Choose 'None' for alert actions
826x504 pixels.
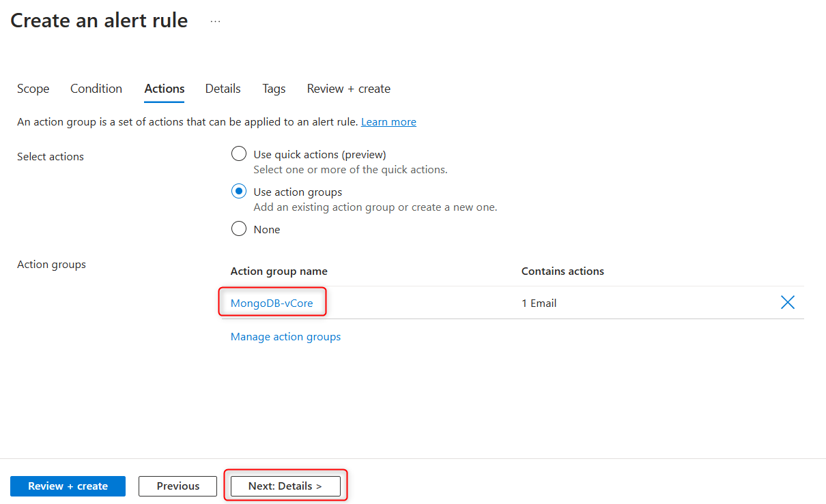[x=238, y=229]
